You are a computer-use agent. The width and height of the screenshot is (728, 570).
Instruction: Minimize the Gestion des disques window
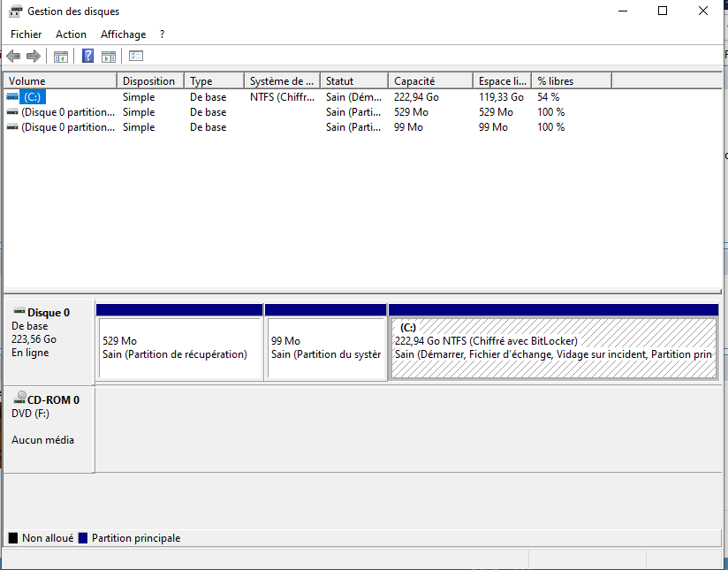pyautogui.click(x=623, y=11)
